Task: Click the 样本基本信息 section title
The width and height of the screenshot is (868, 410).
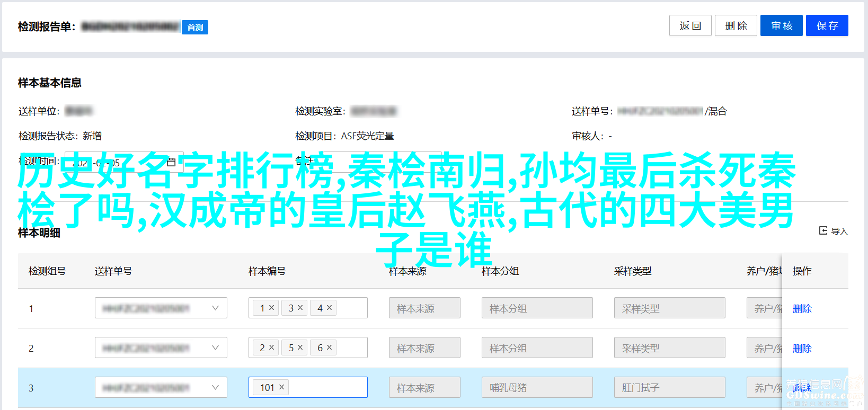Action: tap(50, 83)
